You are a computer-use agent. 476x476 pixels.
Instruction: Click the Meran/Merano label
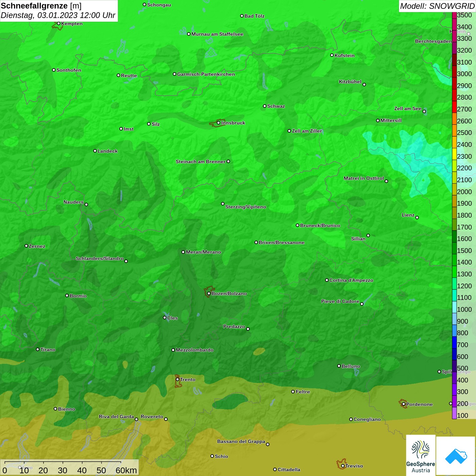pos(203,252)
